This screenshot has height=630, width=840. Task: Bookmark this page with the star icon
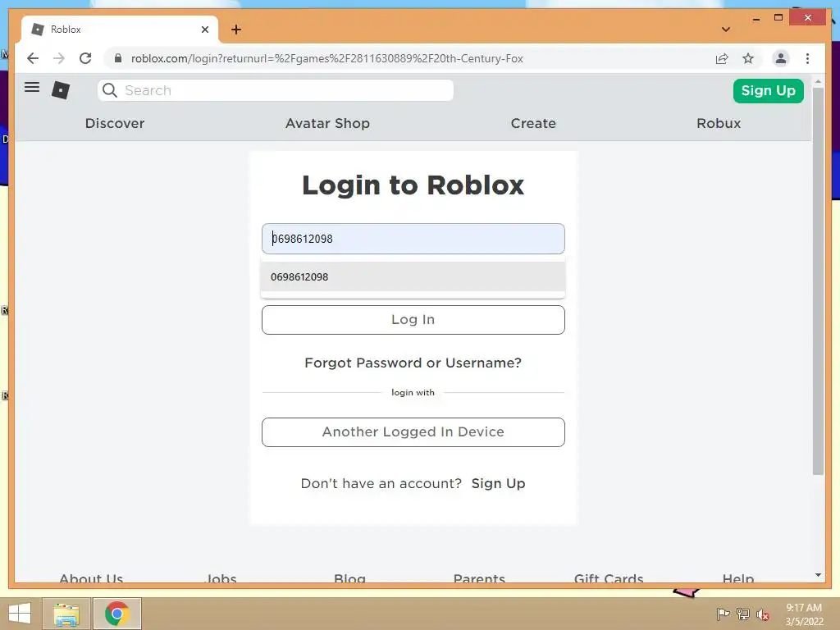click(x=748, y=58)
